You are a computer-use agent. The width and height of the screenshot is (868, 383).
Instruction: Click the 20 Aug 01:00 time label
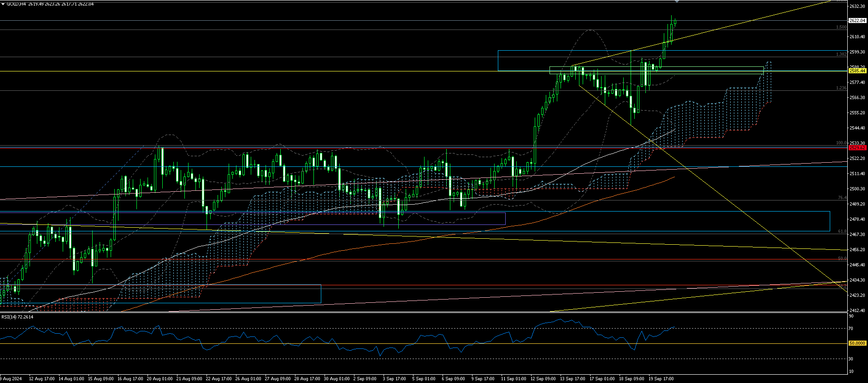[159, 379]
